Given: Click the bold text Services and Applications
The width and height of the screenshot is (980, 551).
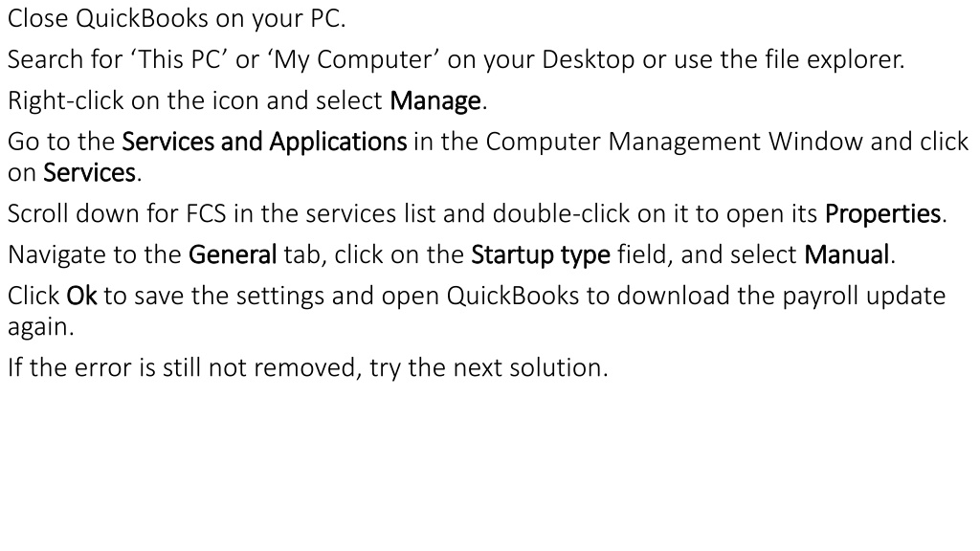Looking at the screenshot, I should [x=264, y=142].
